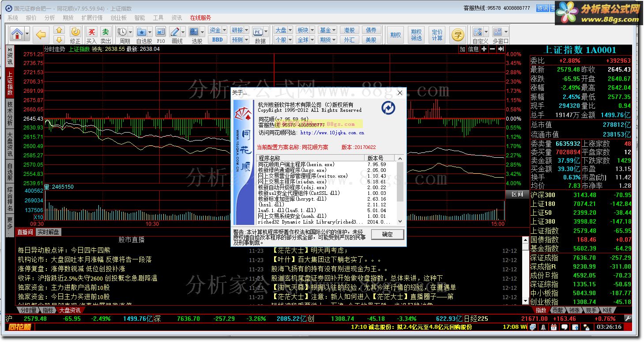Select the 技术分析 sidebar tab

coord(10,113)
